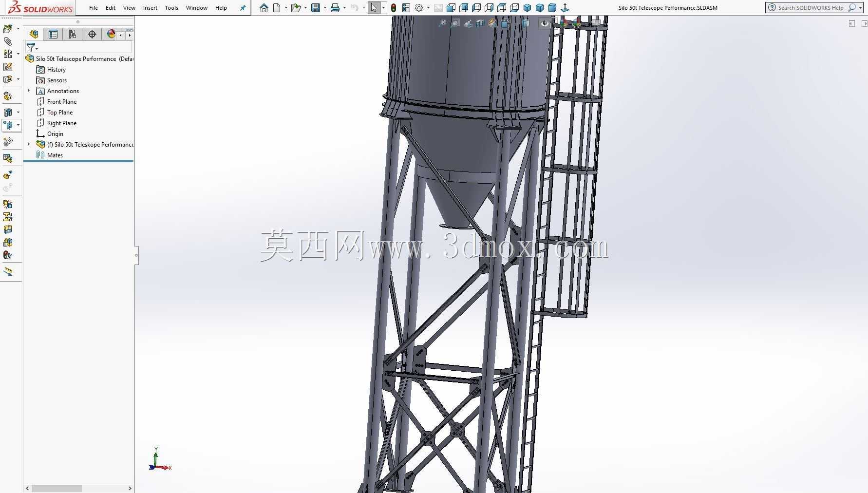Create a new document with the New icon
868x493 pixels.
[277, 8]
